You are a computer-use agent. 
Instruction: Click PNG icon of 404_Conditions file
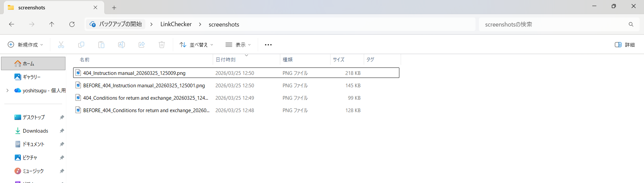(78, 97)
